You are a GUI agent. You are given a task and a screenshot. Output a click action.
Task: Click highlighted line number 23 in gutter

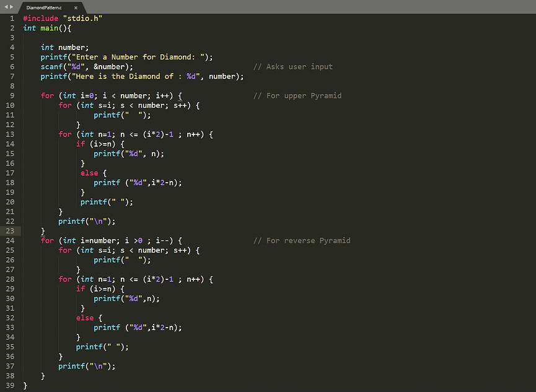click(11, 231)
